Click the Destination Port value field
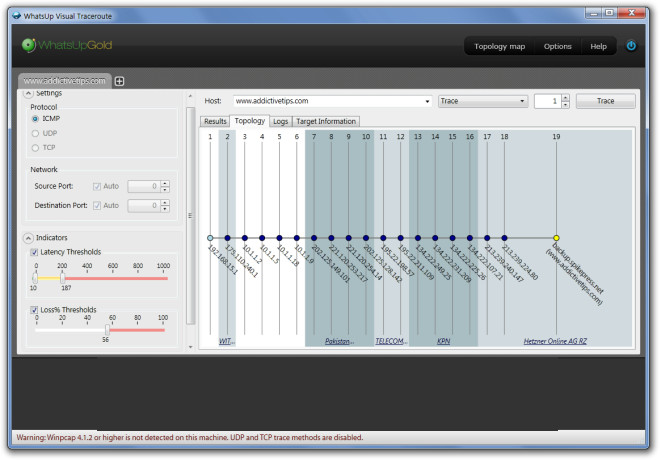660x460 pixels. click(x=144, y=205)
